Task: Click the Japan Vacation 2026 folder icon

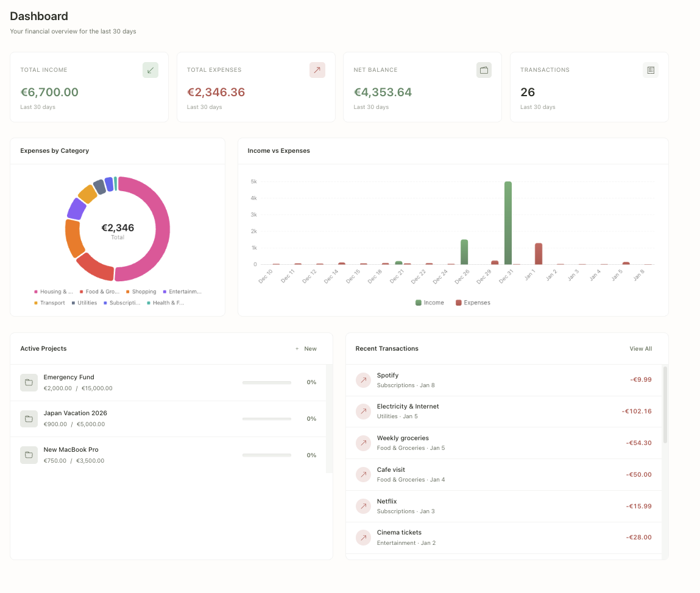Action: (x=29, y=418)
